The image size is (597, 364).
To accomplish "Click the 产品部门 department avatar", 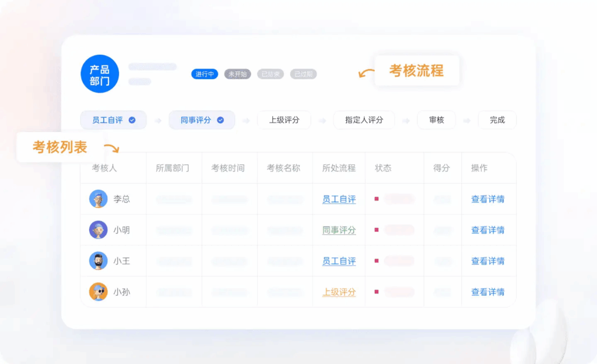I will point(100,74).
